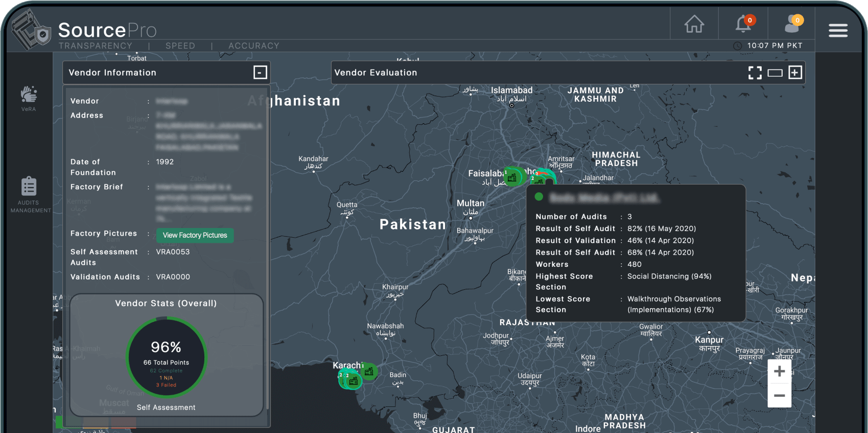Open user profile icon
The image size is (868, 433).
pos(794,24)
